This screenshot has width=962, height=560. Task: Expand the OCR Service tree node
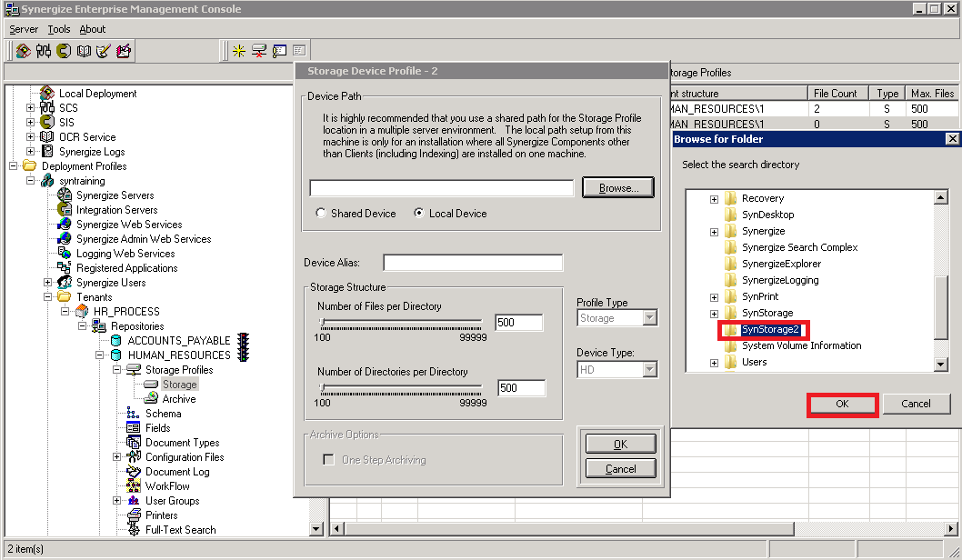pyautogui.click(x=30, y=136)
